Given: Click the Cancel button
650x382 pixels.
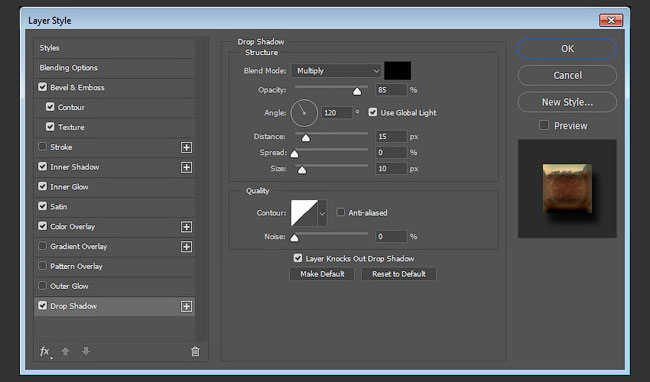Looking at the screenshot, I should click(x=567, y=75).
